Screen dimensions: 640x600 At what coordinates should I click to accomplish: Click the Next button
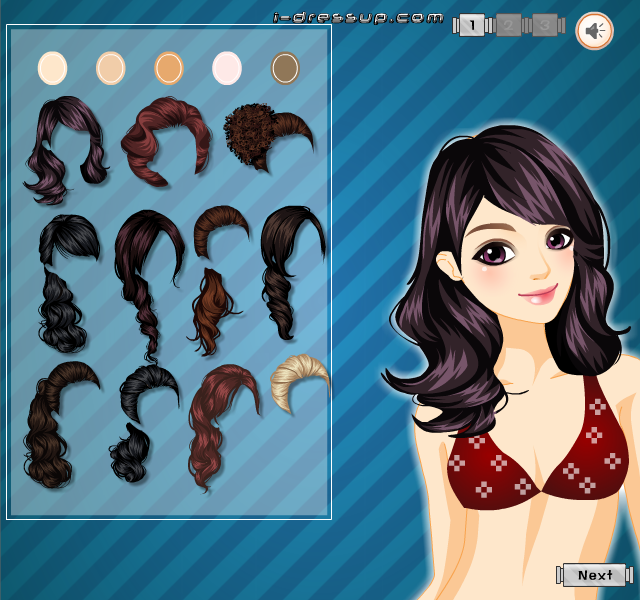[x=594, y=575]
